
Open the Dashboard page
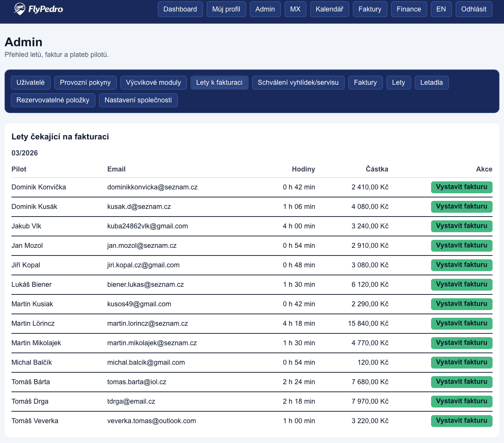click(x=180, y=9)
